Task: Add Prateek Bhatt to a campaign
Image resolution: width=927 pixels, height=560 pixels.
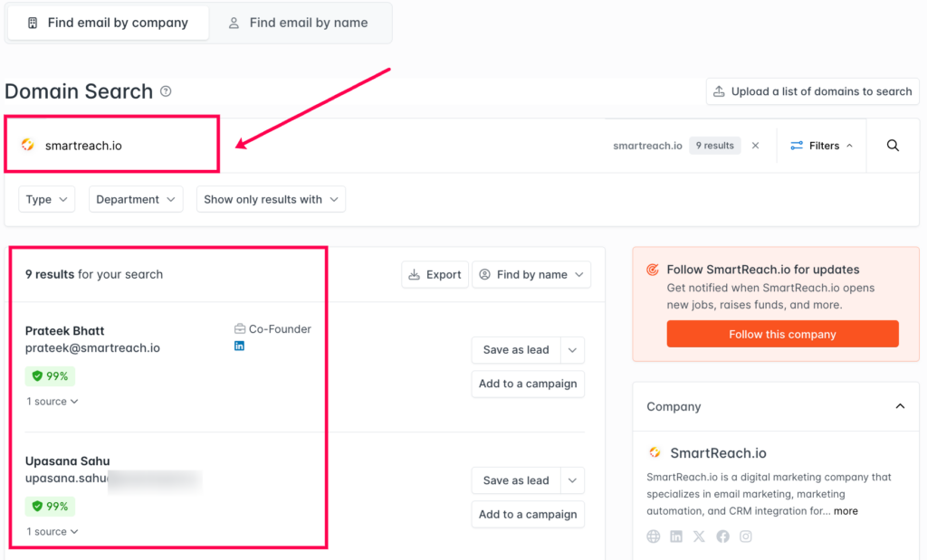Action: 528,384
